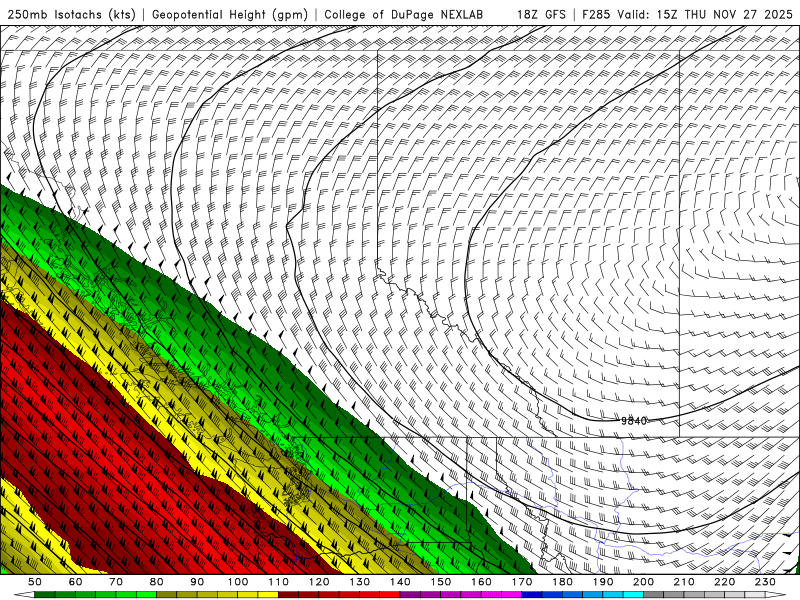The height and width of the screenshot is (600, 800).
Task: Select the dark olive swatch in the color bar
Action: point(166,594)
